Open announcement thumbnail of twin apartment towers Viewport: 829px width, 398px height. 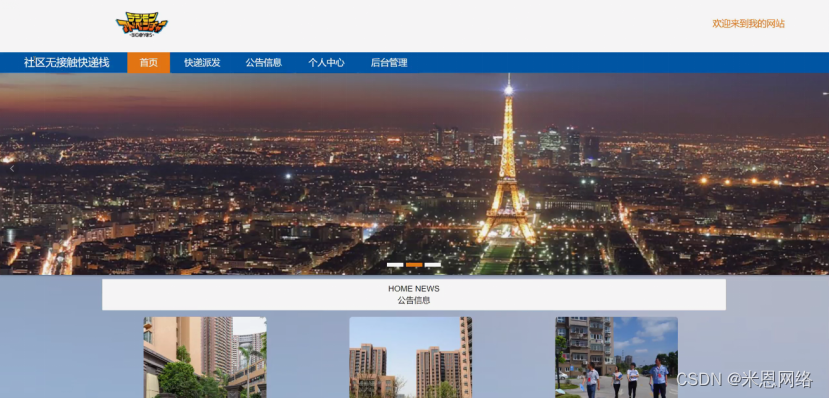(x=410, y=357)
